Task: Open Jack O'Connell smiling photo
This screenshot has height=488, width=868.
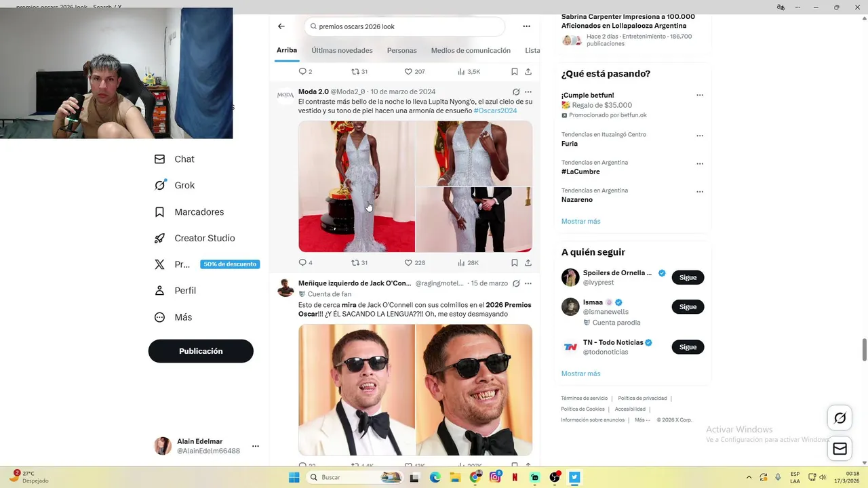Action: coord(474,390)
